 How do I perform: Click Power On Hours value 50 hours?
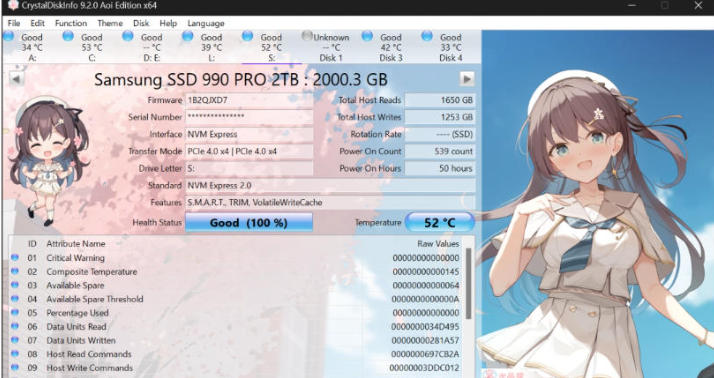(440, 169)
